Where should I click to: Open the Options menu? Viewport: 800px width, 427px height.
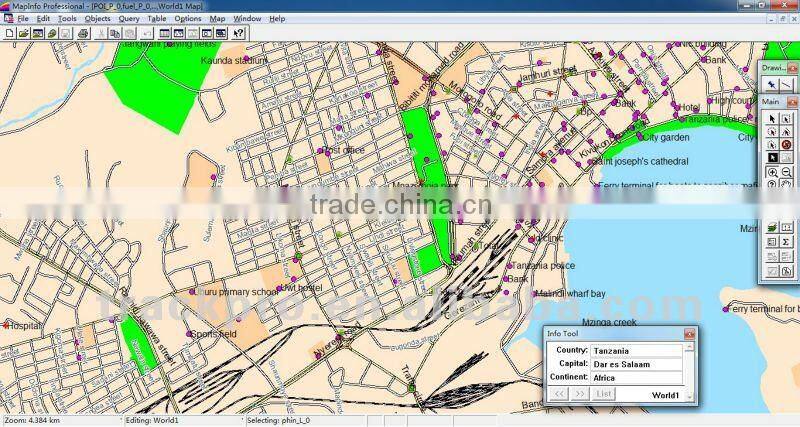(188, 18)
